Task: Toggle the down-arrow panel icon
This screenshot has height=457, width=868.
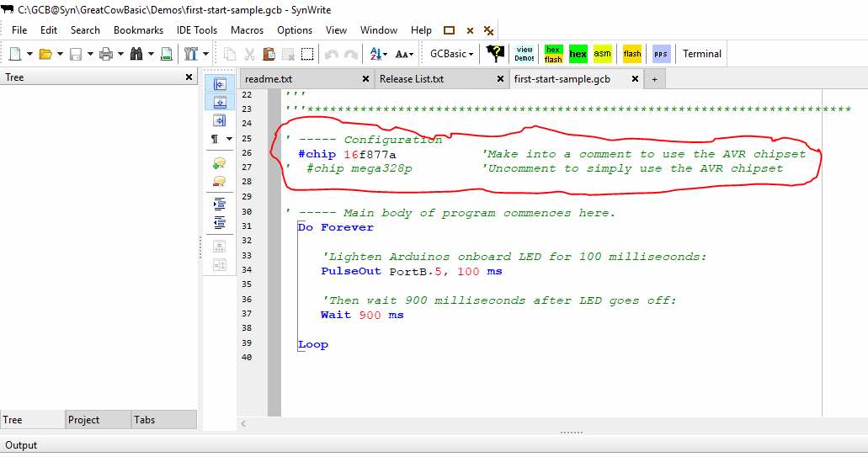Action: (x=219, y=102)
